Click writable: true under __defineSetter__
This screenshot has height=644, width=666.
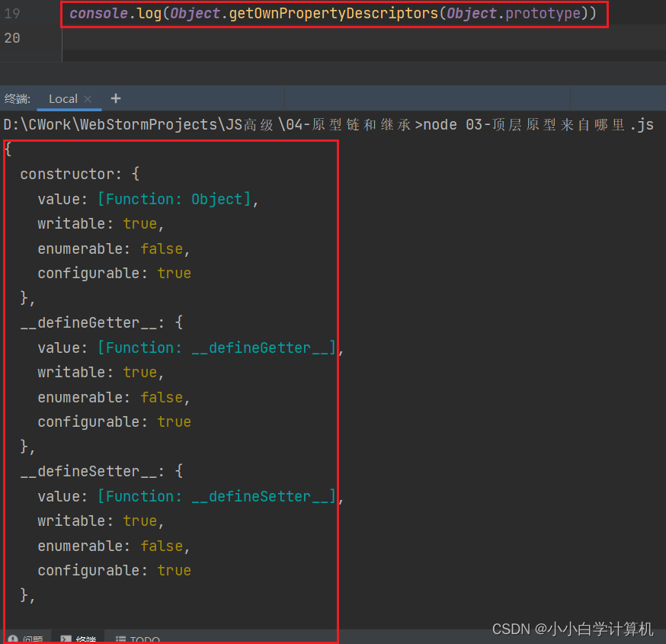pos(101,521)
